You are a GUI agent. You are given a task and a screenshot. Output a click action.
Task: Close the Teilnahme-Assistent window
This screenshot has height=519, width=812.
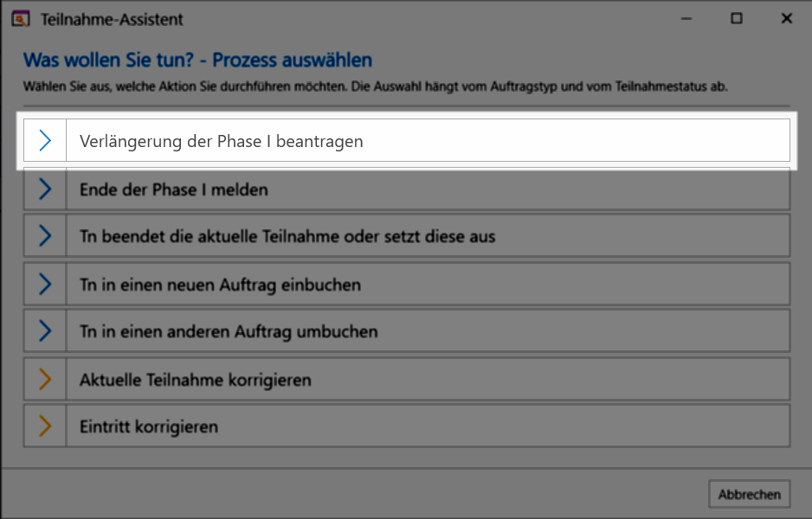(787, 19)
